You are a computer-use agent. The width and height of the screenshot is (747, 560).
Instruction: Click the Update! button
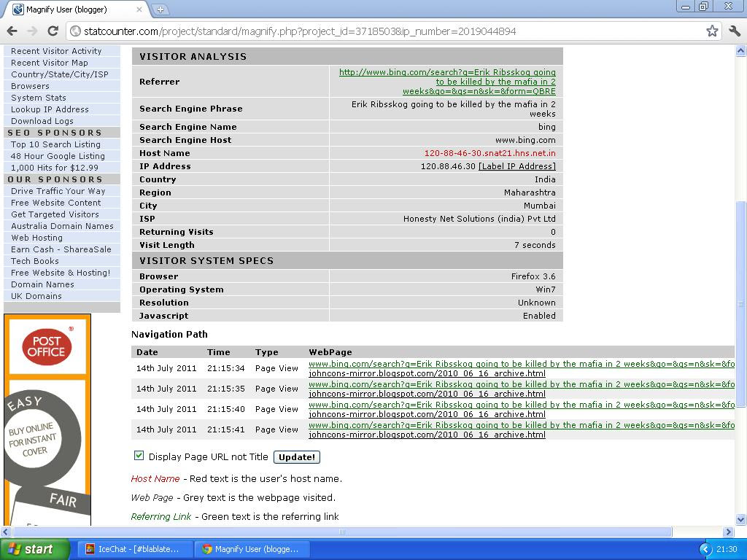(297, 457)
